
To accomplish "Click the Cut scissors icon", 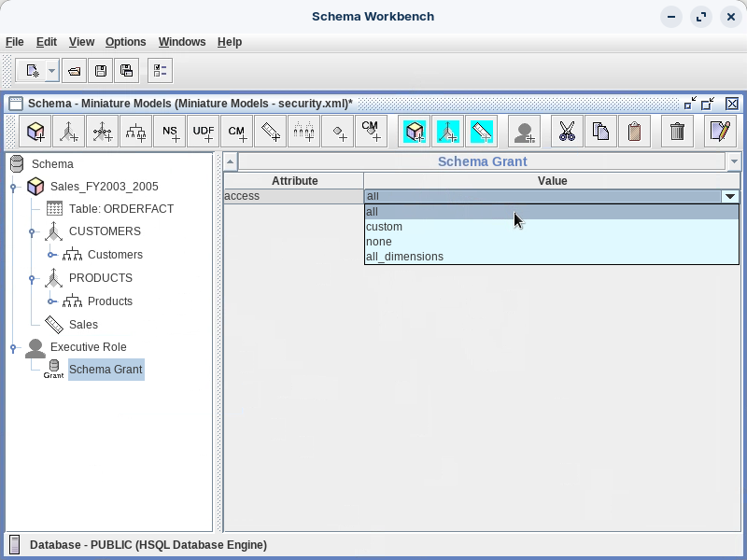I will (566, 132).
